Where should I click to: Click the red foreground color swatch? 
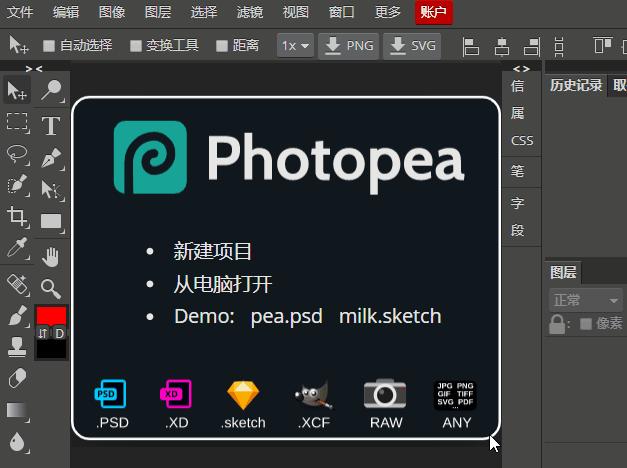(51, 316)
